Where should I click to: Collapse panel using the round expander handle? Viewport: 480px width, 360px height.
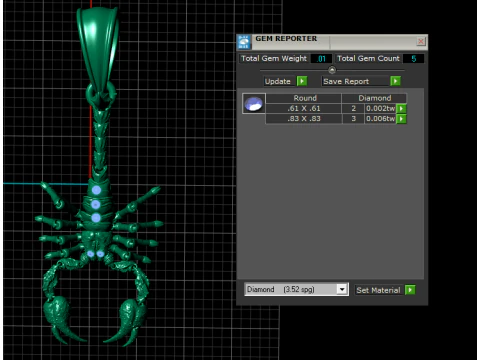332,70
